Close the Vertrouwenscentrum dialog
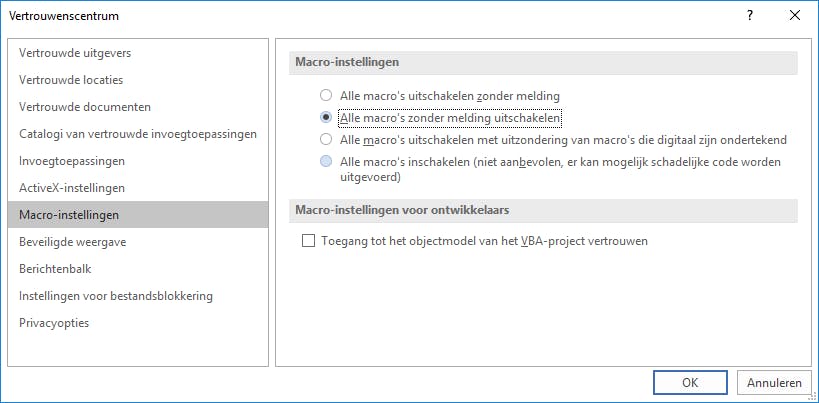The width and height of the screenshot is (819, 403). [x=794, y=16]
